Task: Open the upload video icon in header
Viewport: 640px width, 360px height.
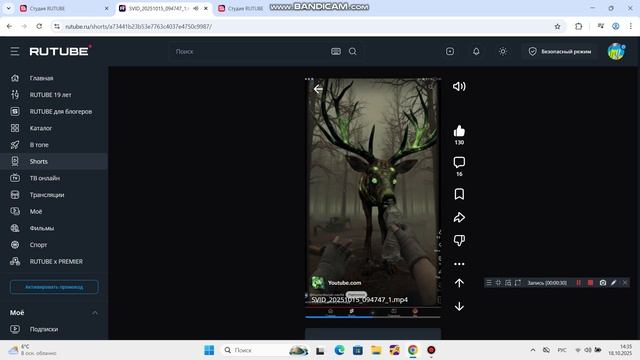Action: (x=450, y=51)
